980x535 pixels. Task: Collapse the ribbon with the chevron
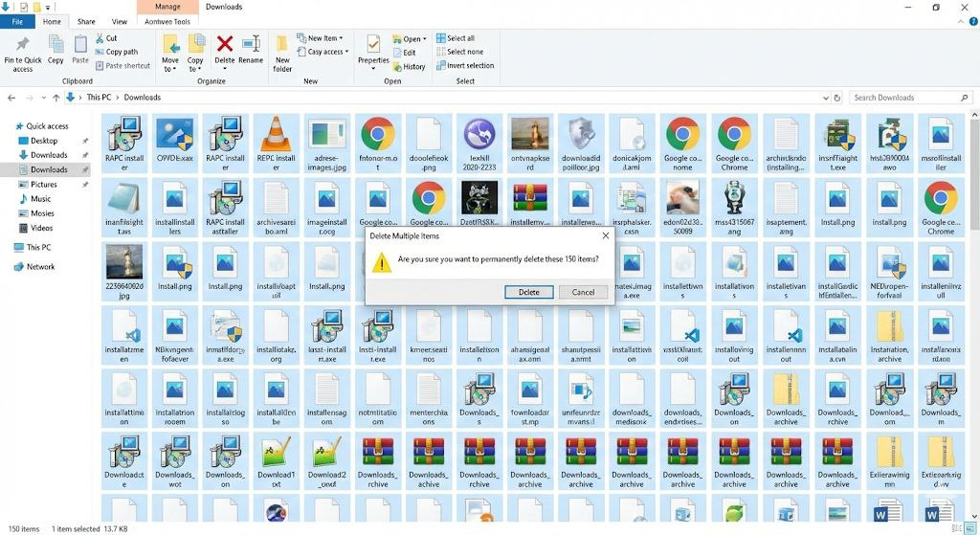(961, 21)
